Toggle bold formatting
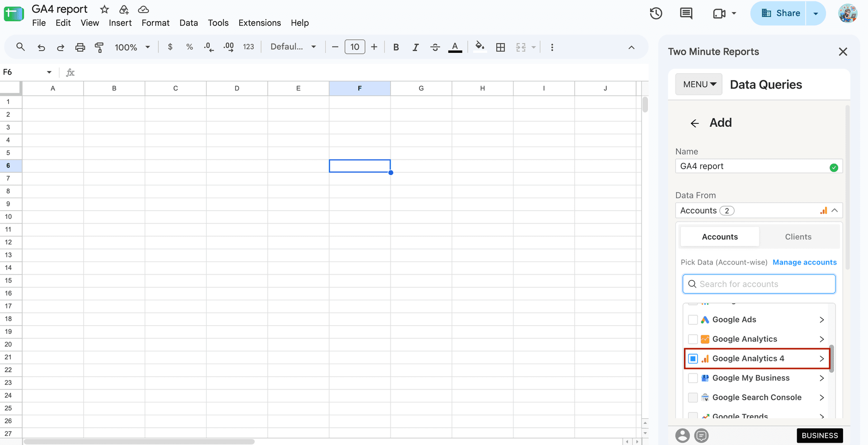 (396, 47)
